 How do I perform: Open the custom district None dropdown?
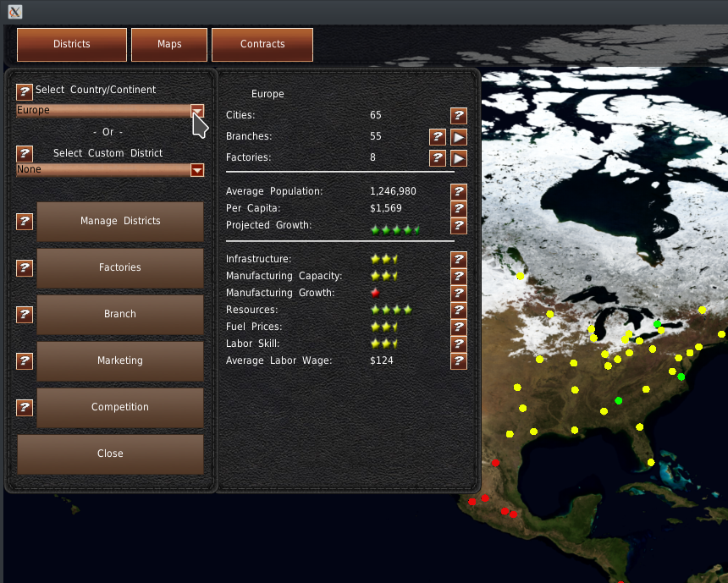(x=197, y=170)
